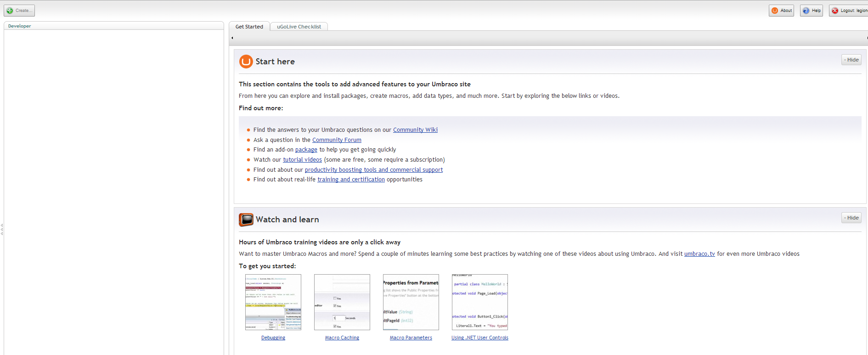The image size is (868, 355).
Task: Click the Umbraco logo beside Start here
Action: [246, 62]
